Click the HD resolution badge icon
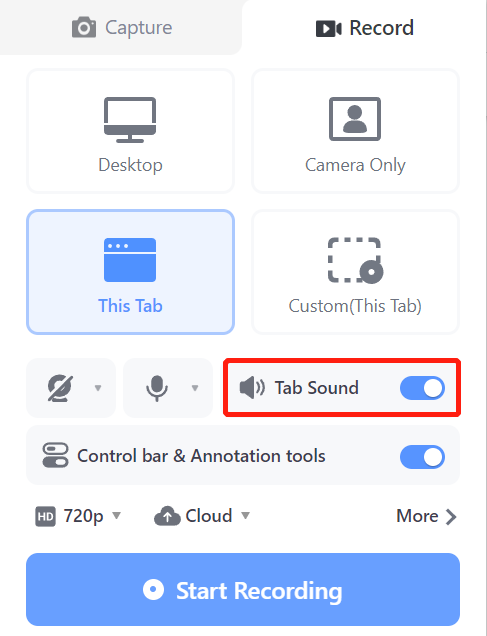 pyautogui.click(x=45, y=516)
